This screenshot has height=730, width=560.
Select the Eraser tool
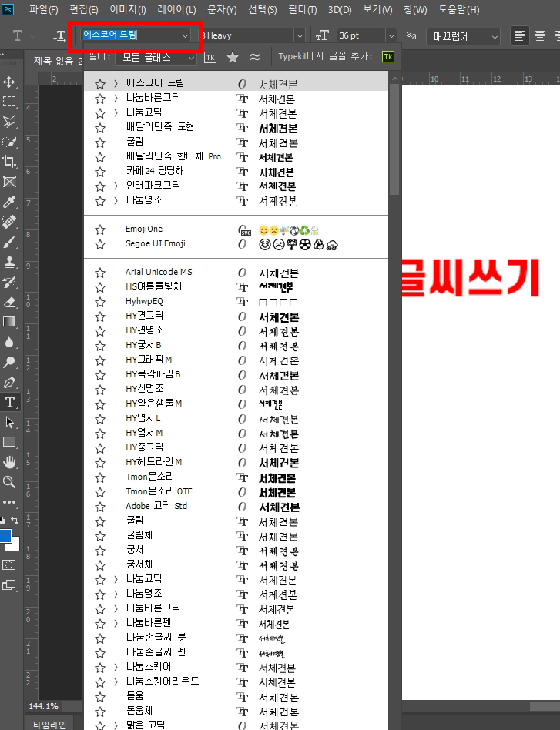coord(8,302)
